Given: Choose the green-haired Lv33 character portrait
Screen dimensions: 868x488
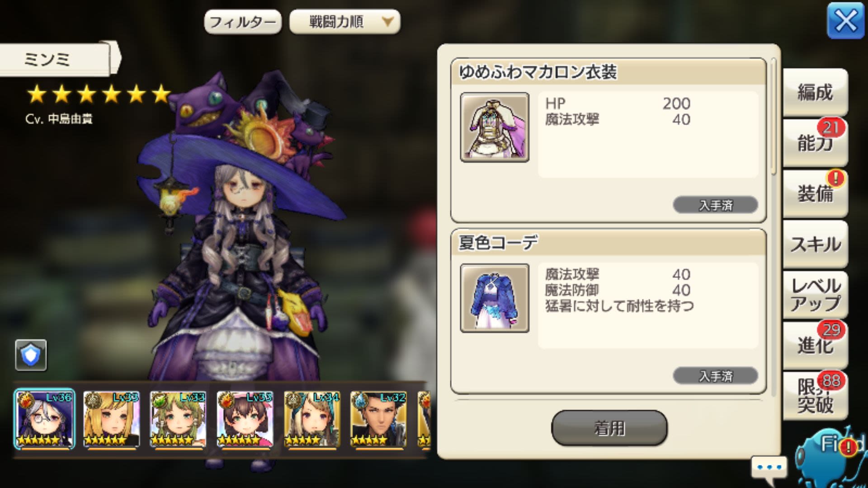Looking at the screenshot, I should 178,419.
